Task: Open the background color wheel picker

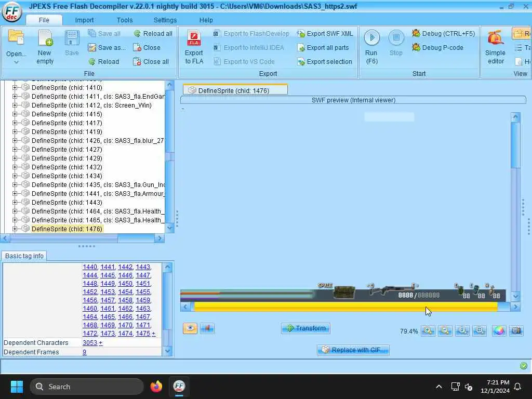Action: [499, 330]
